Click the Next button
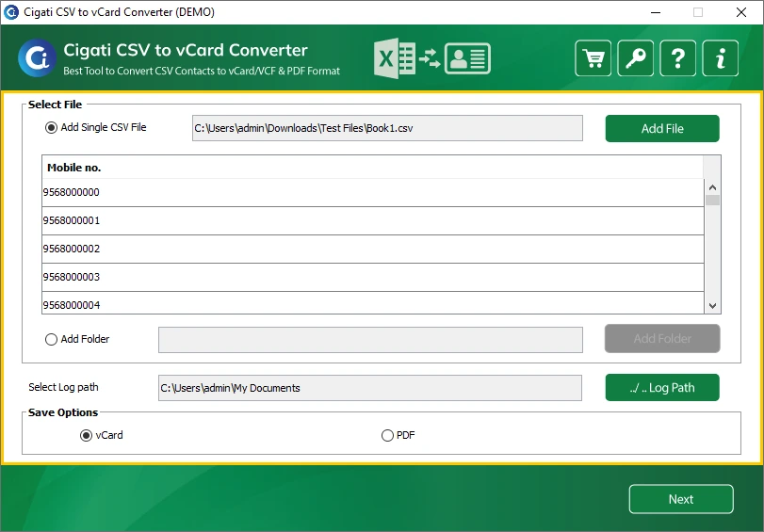This screenshot has height=532, width=764. (x=681, y=499)
